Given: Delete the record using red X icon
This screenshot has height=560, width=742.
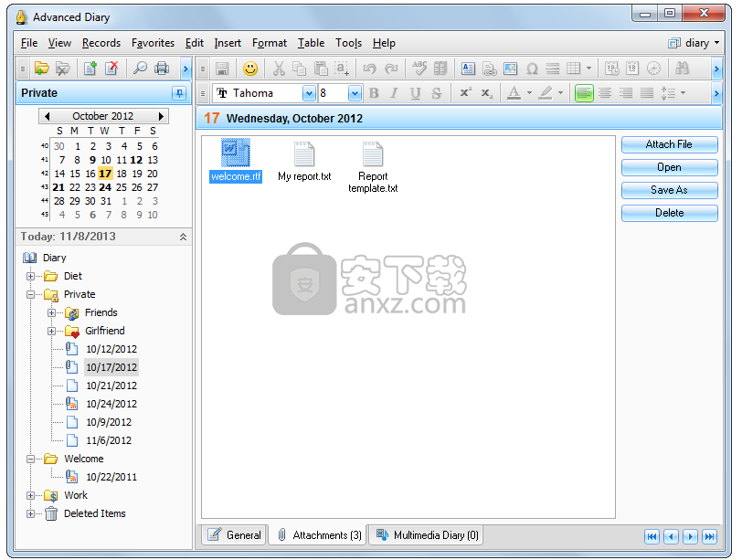Looking at the screenshot, I should 111,69.
